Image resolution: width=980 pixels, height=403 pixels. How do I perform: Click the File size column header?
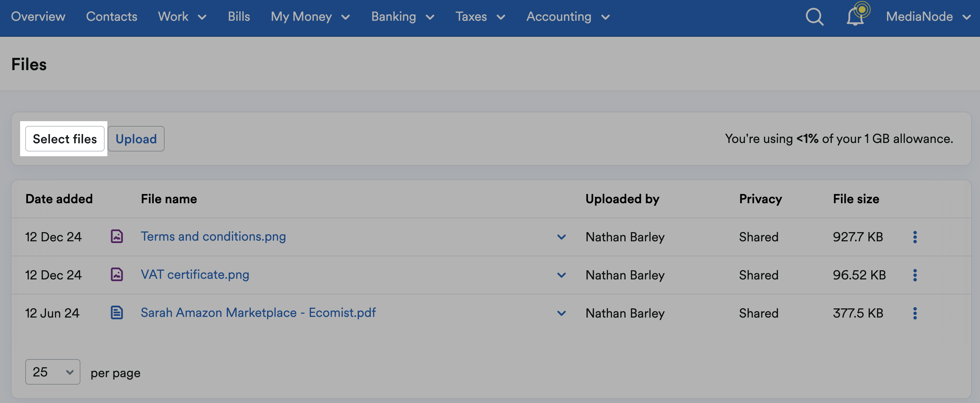tap(856, 199)
